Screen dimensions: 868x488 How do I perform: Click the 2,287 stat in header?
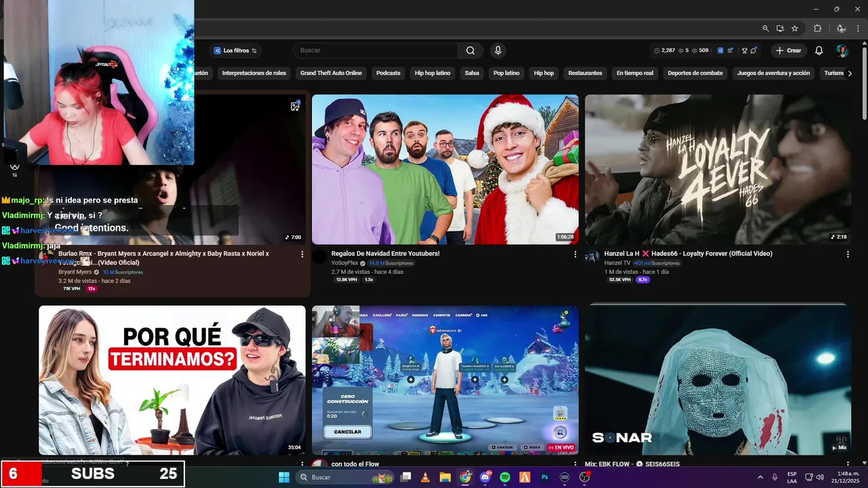pyautogui.click(x=665, y=50)
